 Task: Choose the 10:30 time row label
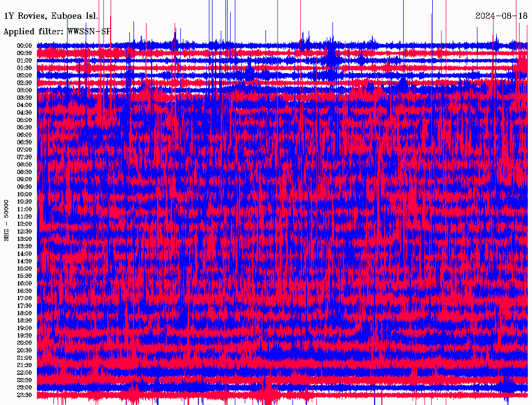pyautogui.click(x=25, y=201)
